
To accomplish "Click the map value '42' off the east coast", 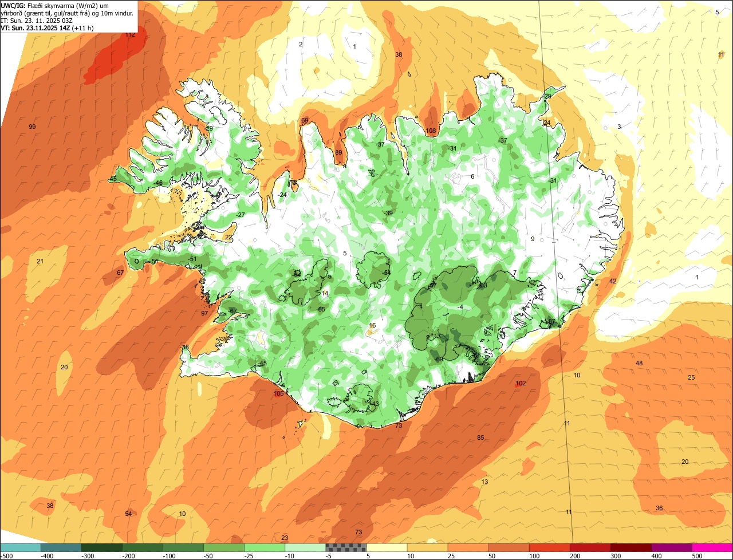I will point(613,281).
